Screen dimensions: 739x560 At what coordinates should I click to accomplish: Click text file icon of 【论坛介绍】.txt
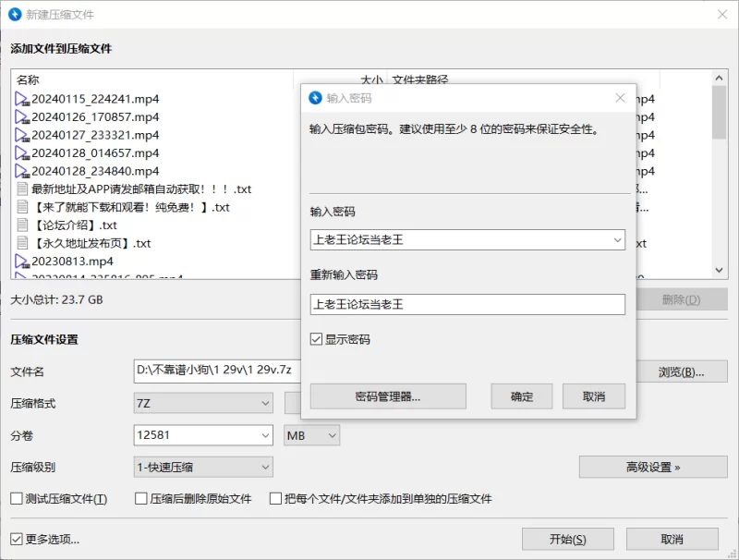(22, 225)
